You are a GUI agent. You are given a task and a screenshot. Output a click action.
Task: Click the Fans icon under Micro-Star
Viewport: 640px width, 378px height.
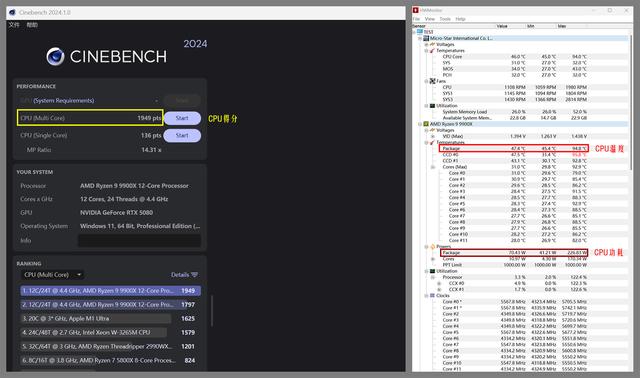432,81
